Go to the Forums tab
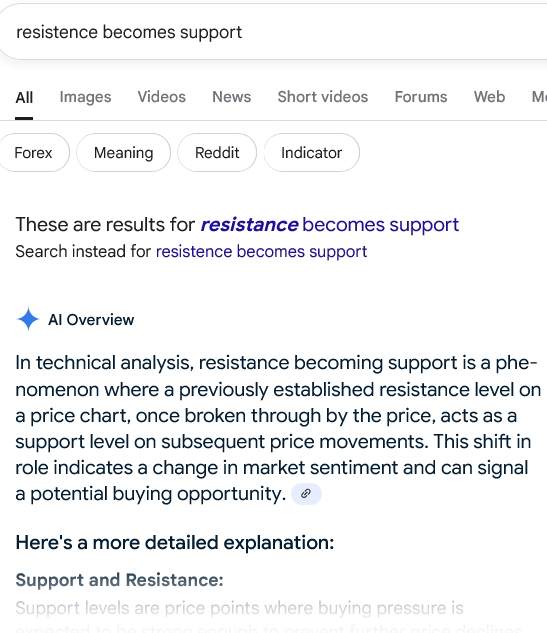 coord(421,97)
